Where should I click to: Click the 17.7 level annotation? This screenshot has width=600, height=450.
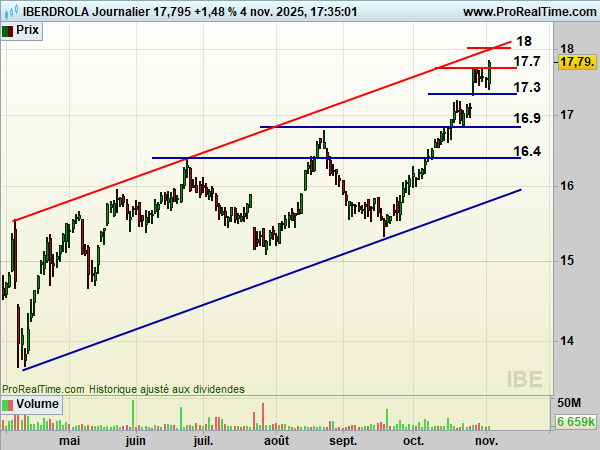pos(527,61)
